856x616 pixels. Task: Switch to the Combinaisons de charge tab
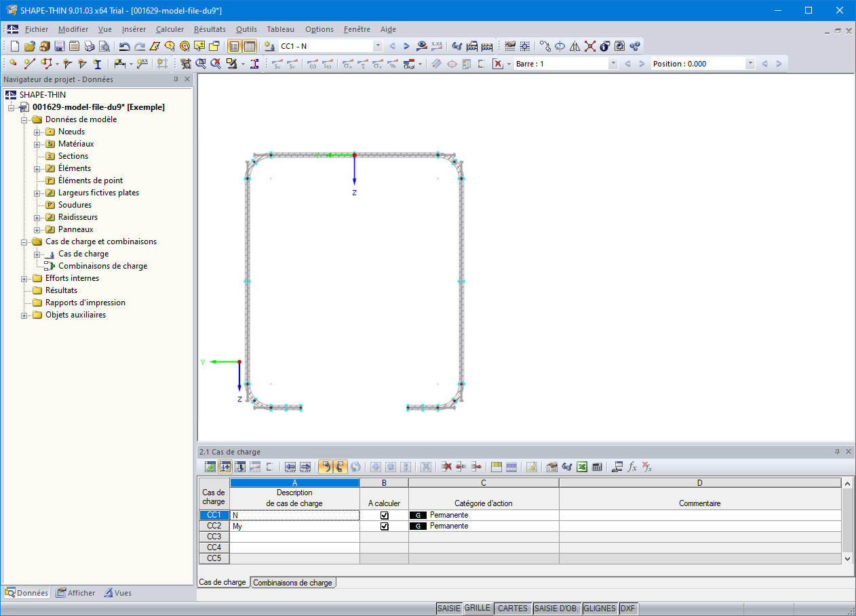[x=292, y=582]
